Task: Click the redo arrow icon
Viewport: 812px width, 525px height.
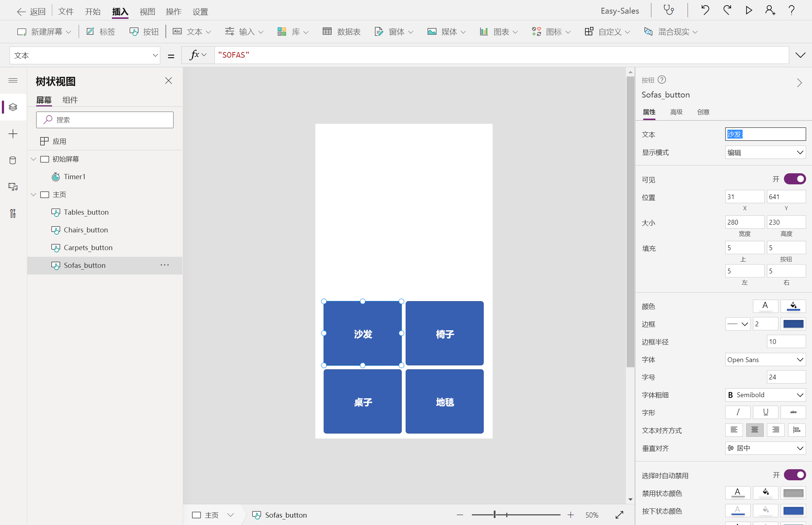Action: (x=727, y=10)
